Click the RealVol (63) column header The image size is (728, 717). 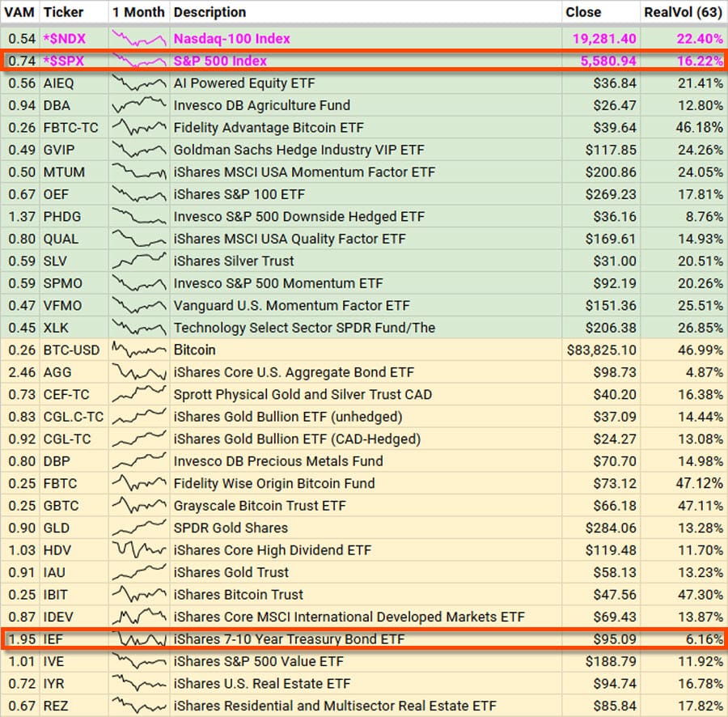point(683,12)
